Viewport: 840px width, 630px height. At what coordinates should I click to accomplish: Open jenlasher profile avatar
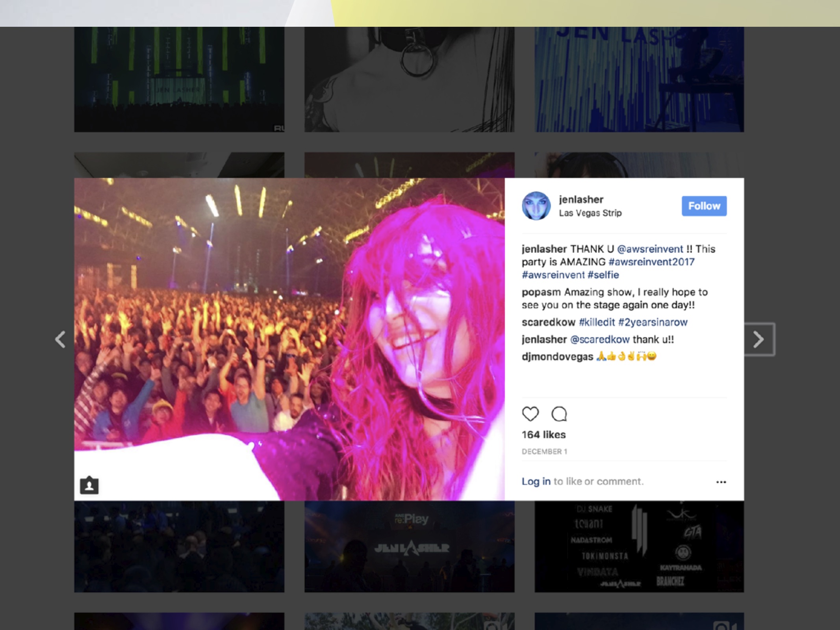click(x=536, y=206)
